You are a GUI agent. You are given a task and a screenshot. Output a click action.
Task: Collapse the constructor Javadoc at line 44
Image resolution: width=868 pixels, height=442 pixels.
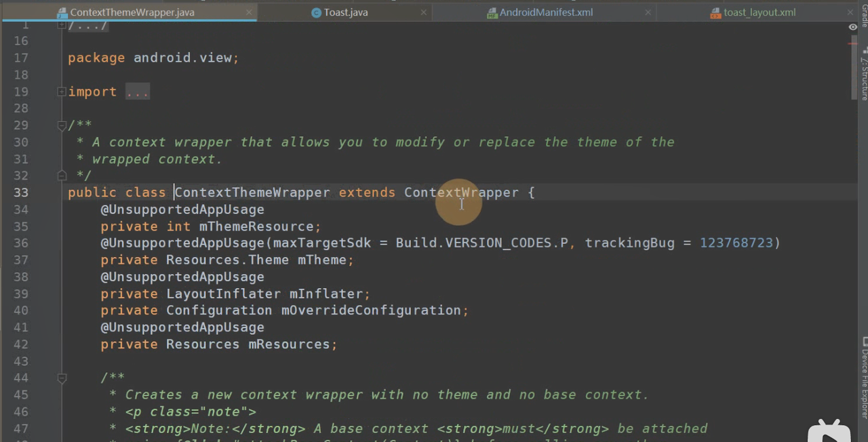[62, 378]
